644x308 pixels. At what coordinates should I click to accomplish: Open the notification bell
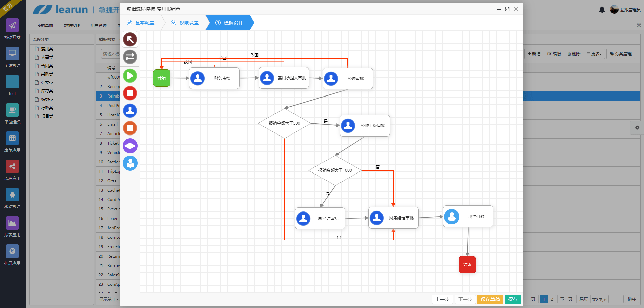(x=602, y=10)
